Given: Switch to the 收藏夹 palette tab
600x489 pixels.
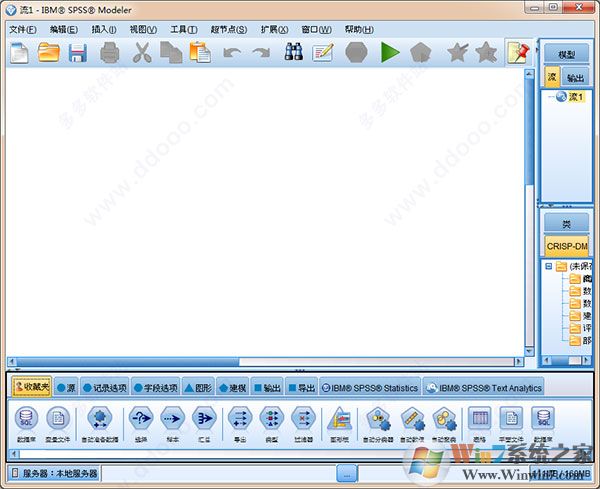Looking at the screenshot, I should tap(32, 387).
